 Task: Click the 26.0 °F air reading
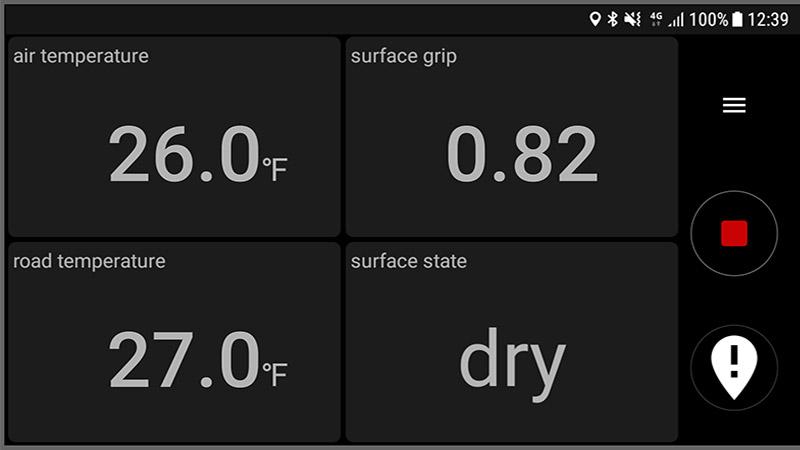(x=198, y=154)
